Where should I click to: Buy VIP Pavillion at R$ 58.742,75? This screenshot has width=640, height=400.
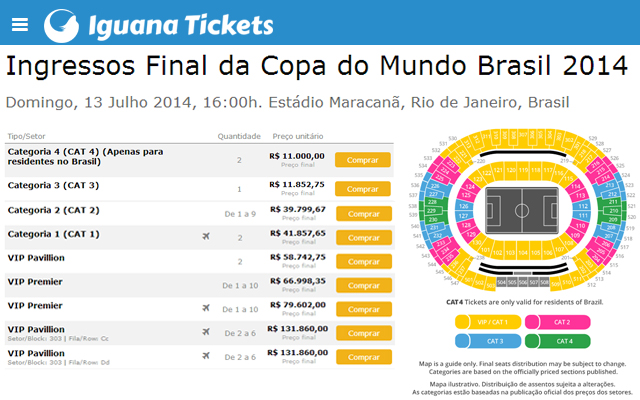[362, 262]
